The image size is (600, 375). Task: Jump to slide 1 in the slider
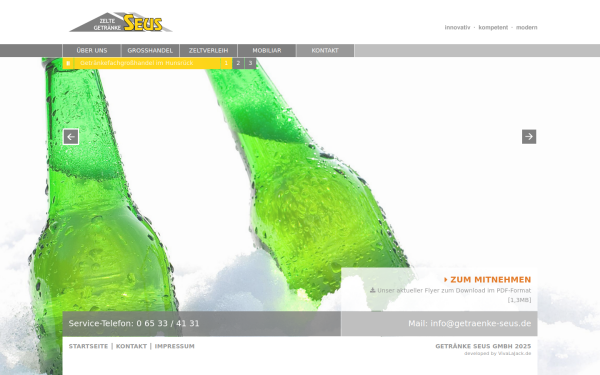[226, 63]
